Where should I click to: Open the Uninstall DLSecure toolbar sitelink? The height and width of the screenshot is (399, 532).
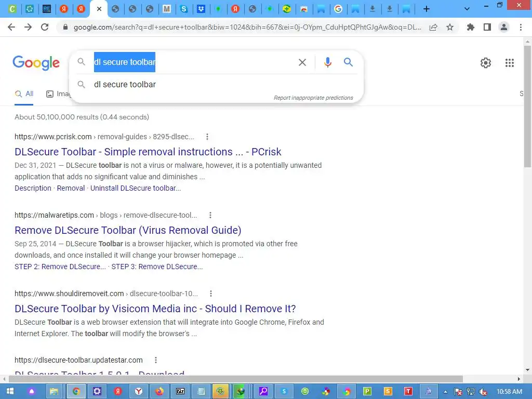[136, 188]
